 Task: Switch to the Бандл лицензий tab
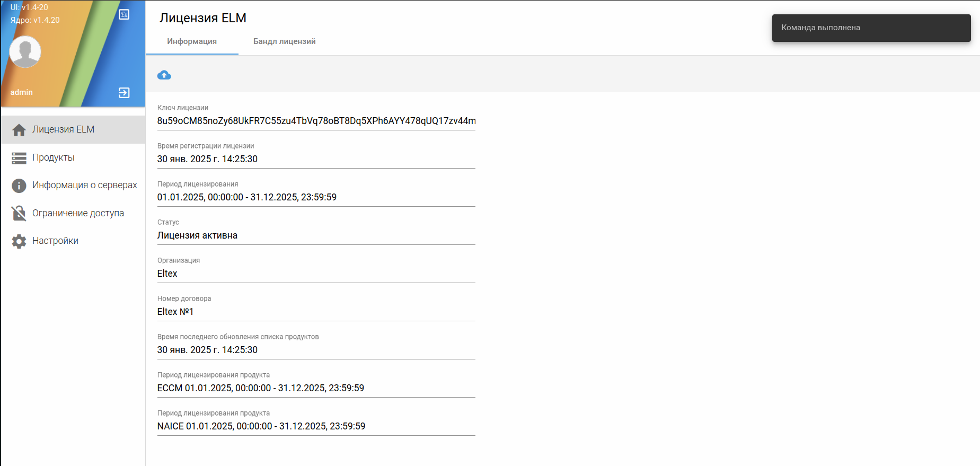(x=284, y=41)
